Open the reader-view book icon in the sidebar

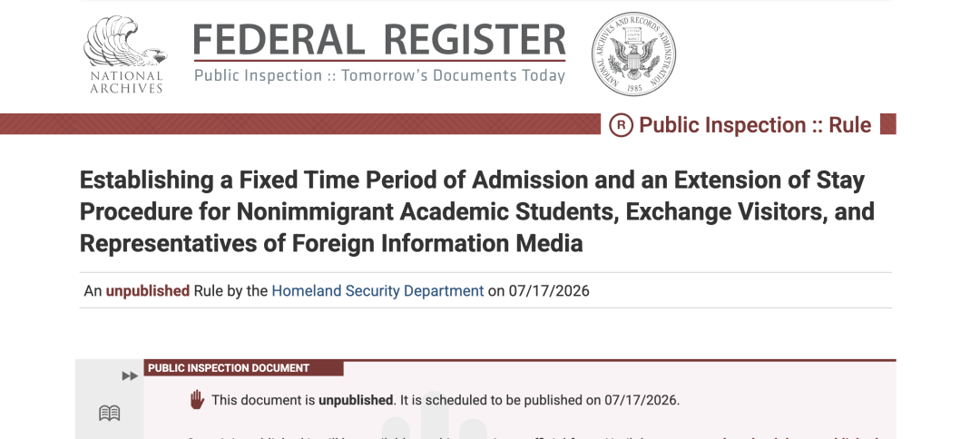tap(110, 413)
